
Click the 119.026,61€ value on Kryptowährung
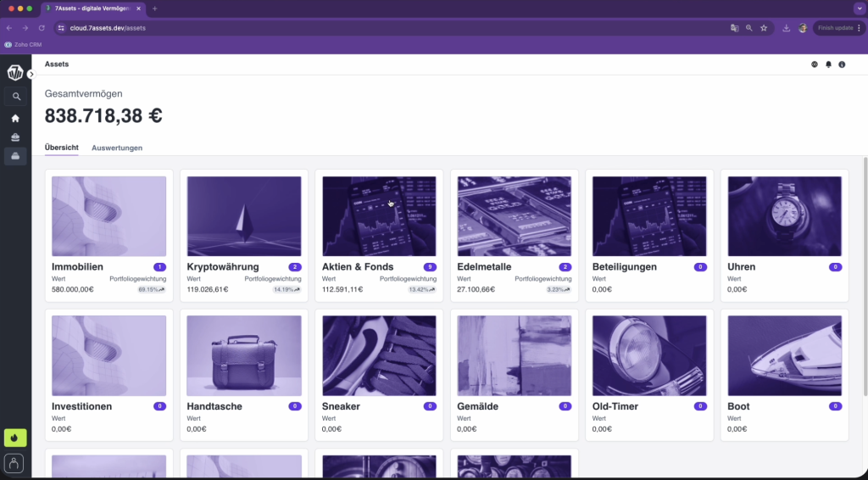tap(208, 289)
